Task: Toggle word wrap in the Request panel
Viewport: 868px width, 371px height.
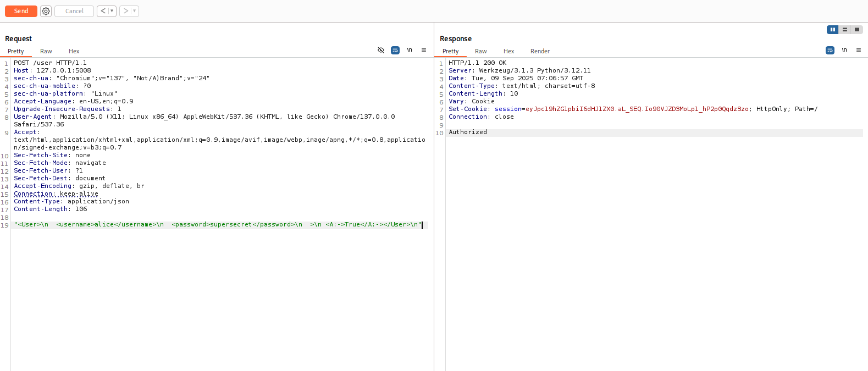Action: click(395, 50)
